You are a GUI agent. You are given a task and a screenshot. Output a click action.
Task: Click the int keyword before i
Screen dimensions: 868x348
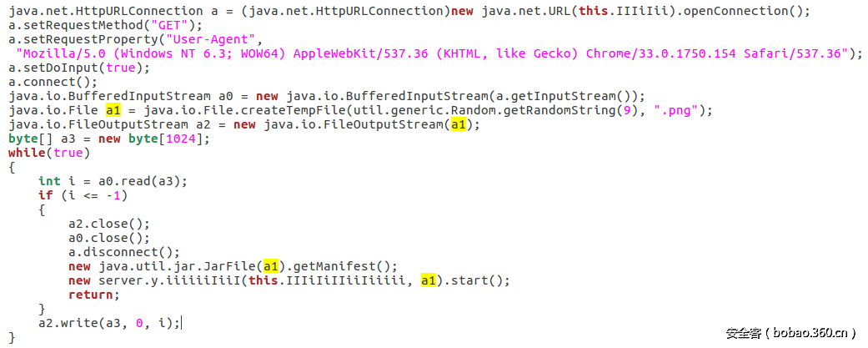click(x=49, y=181)
